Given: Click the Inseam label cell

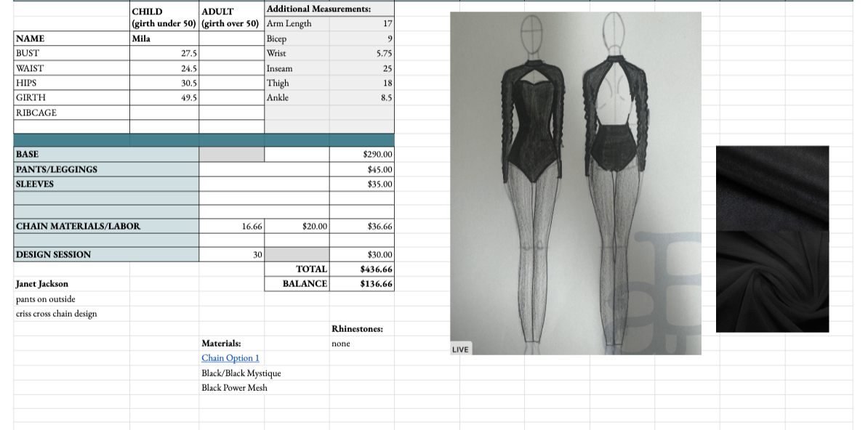Looking at the screenshot, I should (297, 68).
